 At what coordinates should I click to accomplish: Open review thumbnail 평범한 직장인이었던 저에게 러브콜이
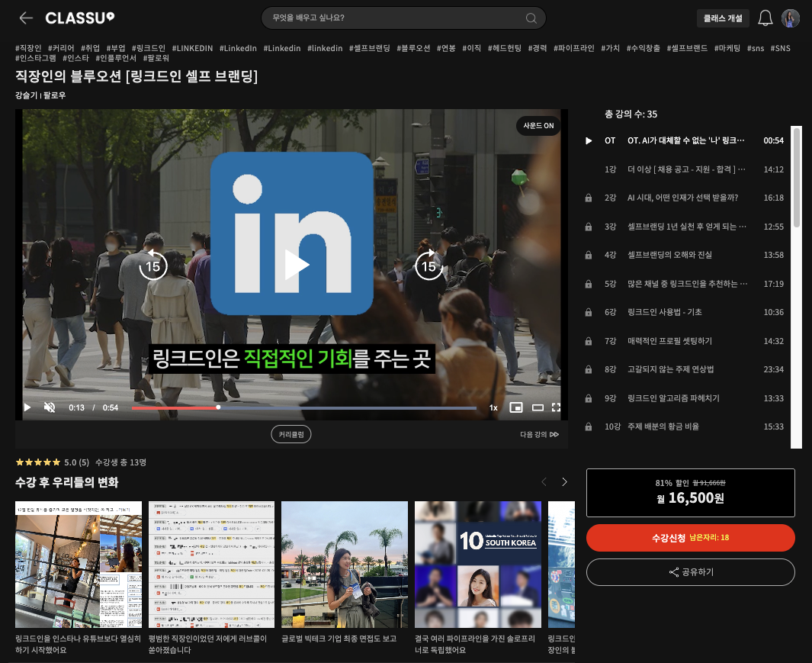point(211,565)
